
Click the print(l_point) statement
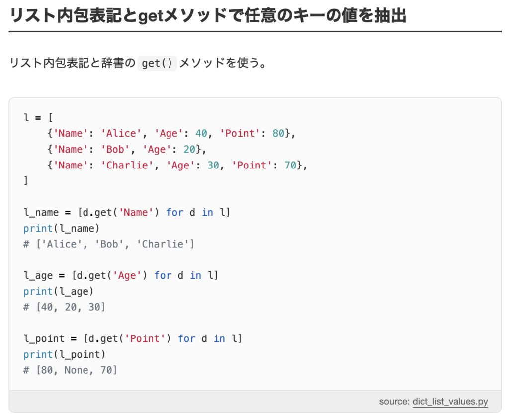64,354
